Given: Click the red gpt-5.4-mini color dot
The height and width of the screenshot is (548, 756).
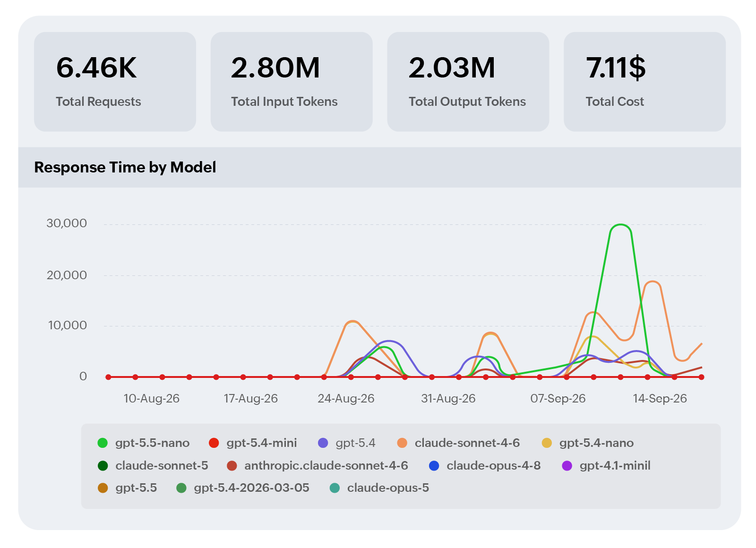Looking at the screenshot, I should point(214,443).
